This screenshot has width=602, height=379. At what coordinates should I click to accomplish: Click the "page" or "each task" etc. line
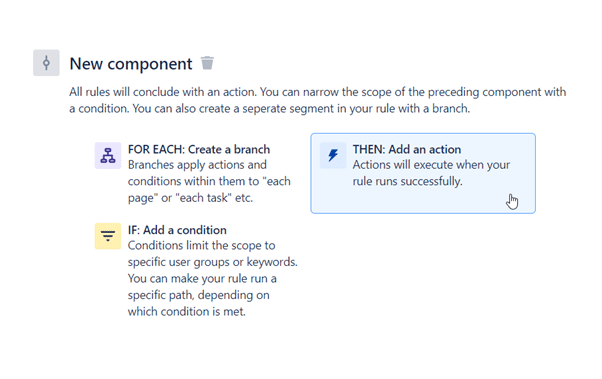tap(190, 198)
